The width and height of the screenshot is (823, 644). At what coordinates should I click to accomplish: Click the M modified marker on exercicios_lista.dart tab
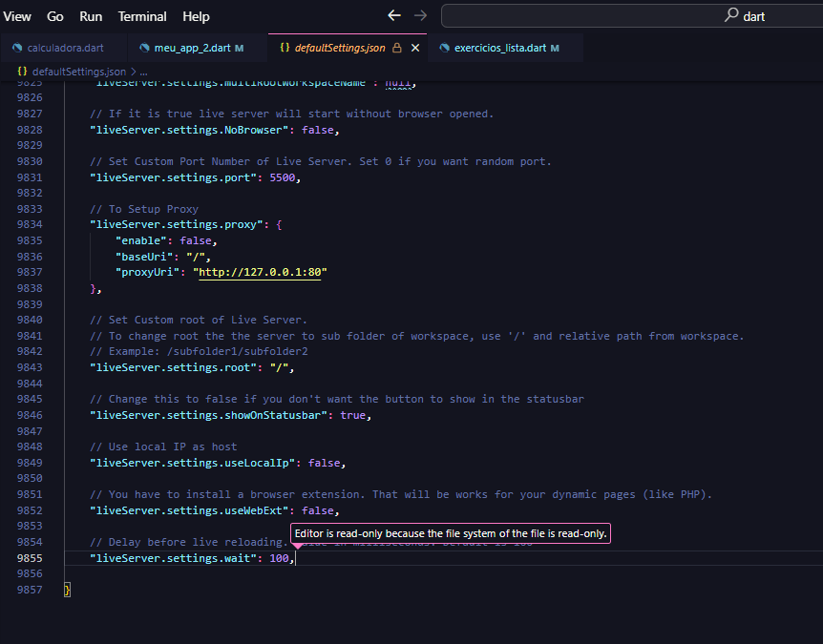pyautogui.click(x=555, y=49)
